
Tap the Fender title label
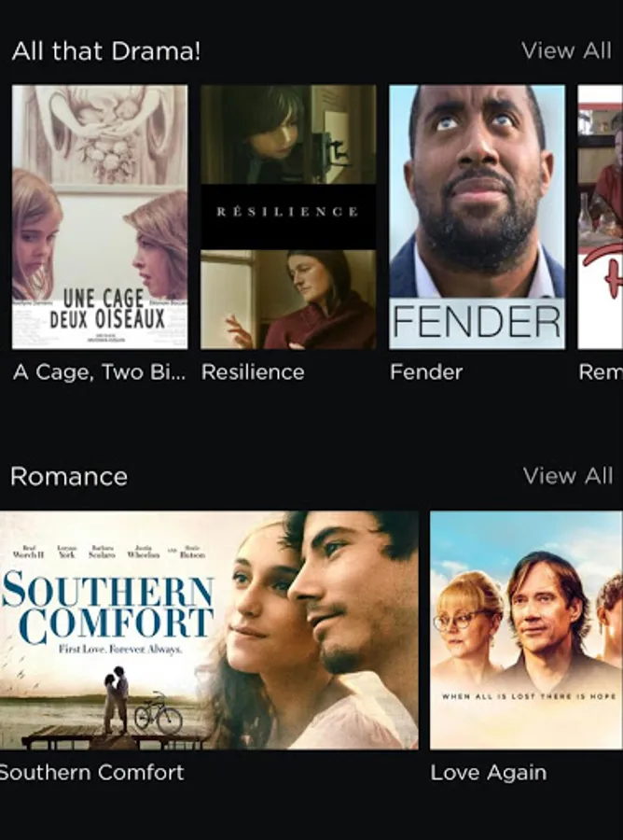(426, 371)
